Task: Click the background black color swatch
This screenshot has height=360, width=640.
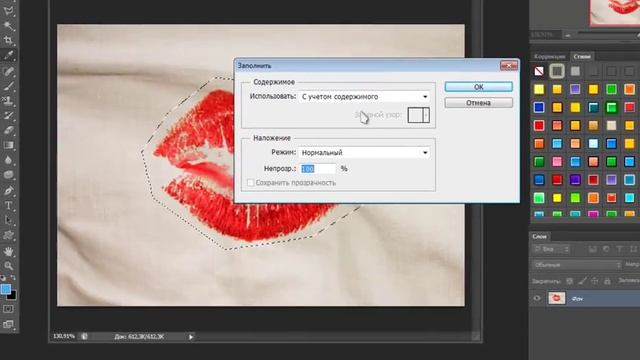Action: click(13, 296)
